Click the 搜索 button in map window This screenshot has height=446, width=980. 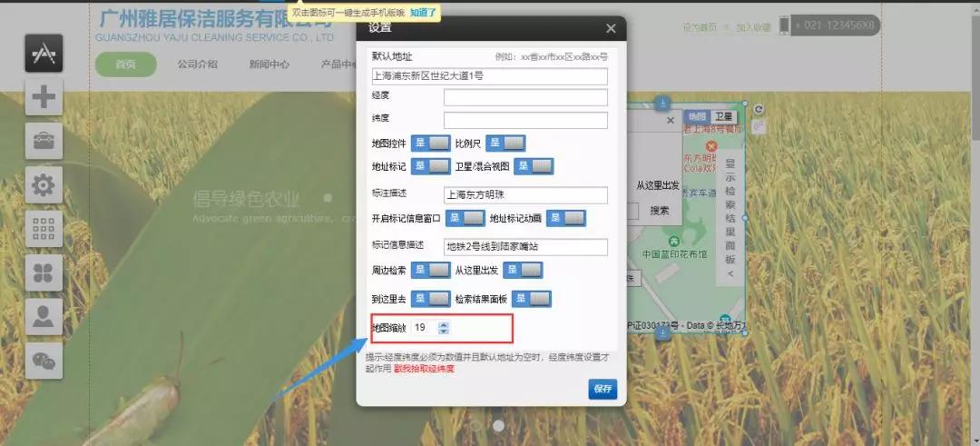pyautogui.click(x=660, y=211)
